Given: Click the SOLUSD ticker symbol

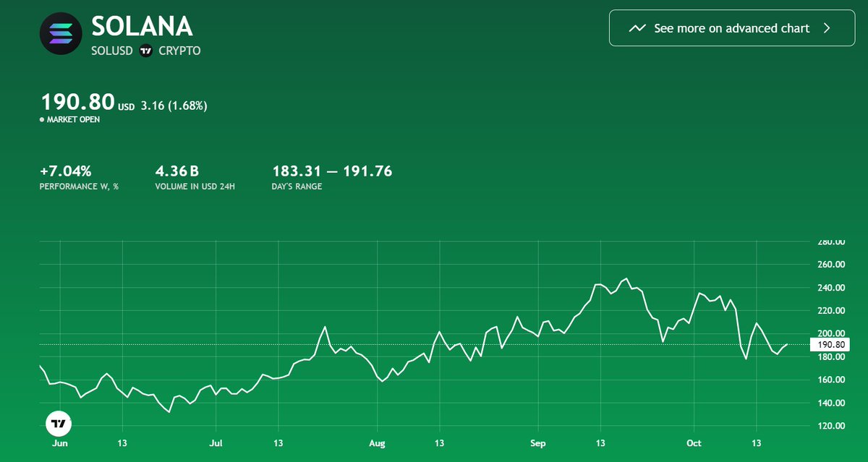Looking at the screenshot, I should (x=112, y=51).
